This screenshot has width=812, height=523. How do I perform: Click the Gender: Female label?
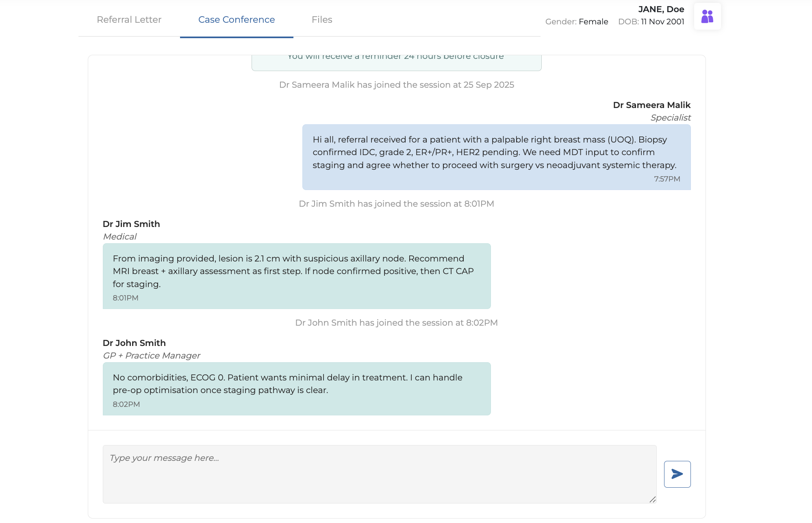point(576,22)
